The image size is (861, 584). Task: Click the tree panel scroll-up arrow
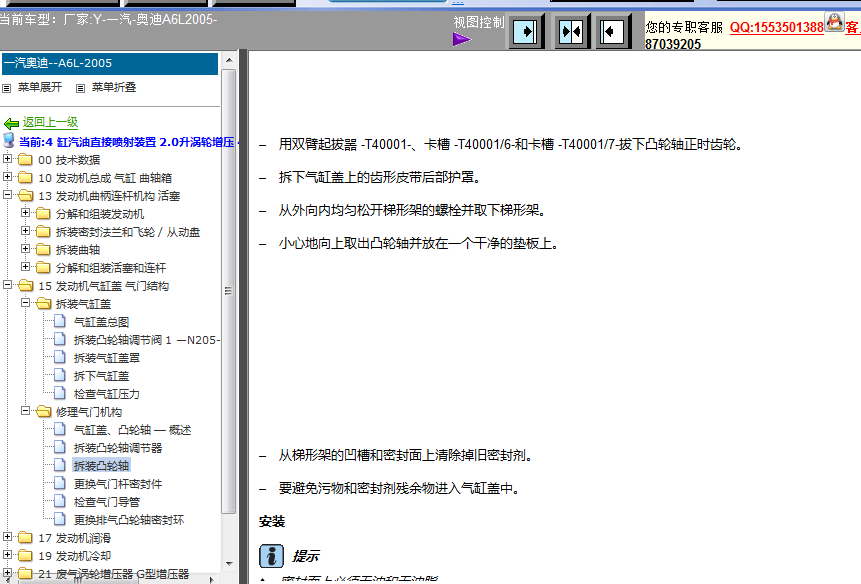coord(230,60)
